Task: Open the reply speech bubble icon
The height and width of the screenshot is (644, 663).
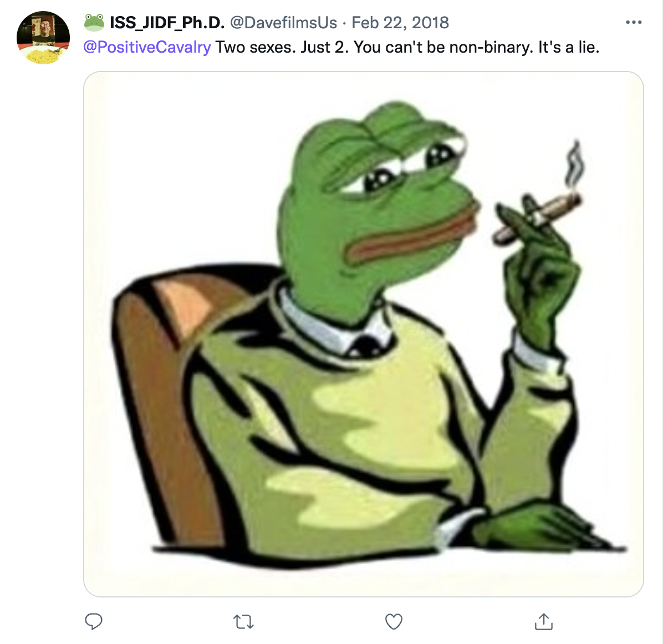Action: (x=94, y=622)
